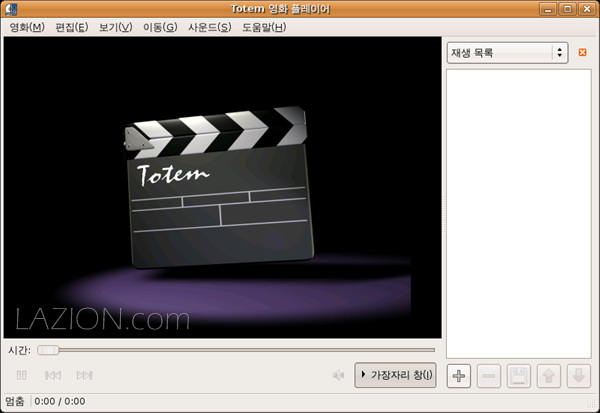Toggle the 가장자리 창(I) sidebar button
Screen dimensions: 600x413
click(x=395, y=375)
